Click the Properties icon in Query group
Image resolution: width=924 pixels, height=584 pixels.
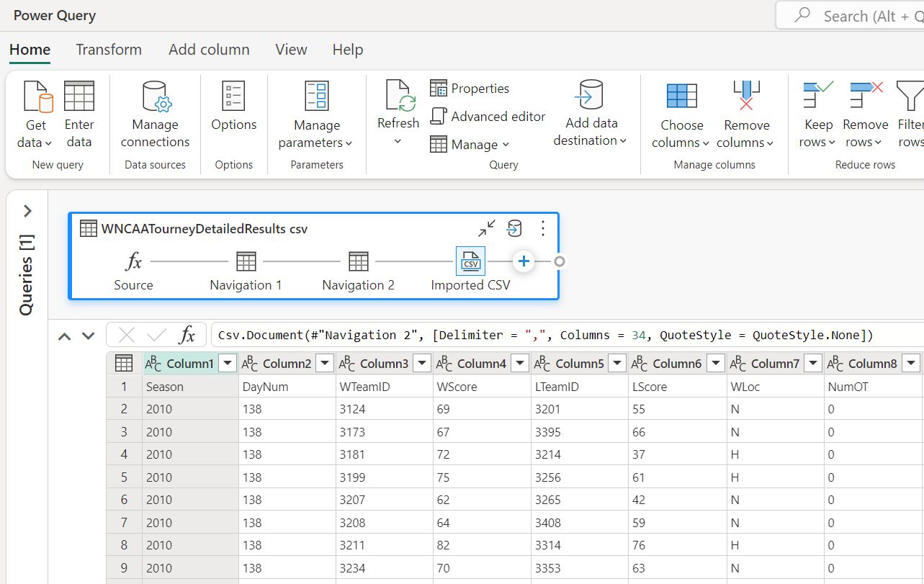click(x=439, y=89)
